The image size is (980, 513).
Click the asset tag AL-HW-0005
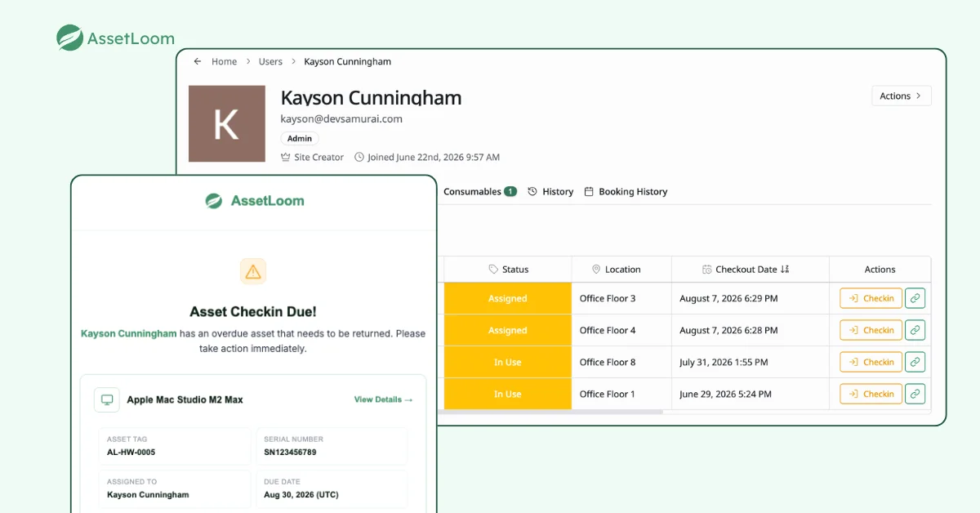(x=131, y=452)
